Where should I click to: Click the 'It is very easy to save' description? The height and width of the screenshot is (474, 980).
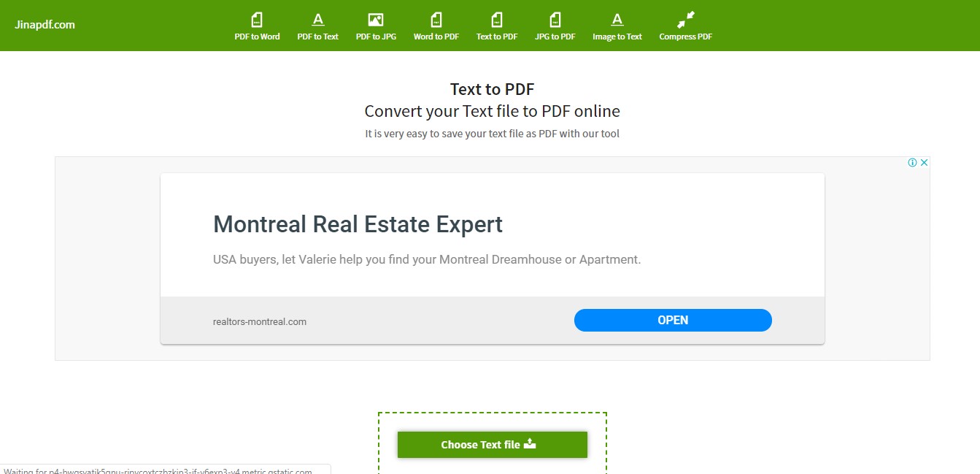click(x=493, y=134)
